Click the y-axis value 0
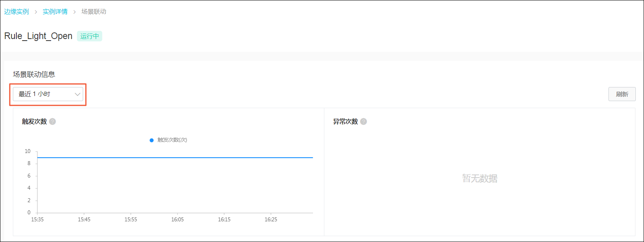Screen dimensions: 644x242 [29, 212]
